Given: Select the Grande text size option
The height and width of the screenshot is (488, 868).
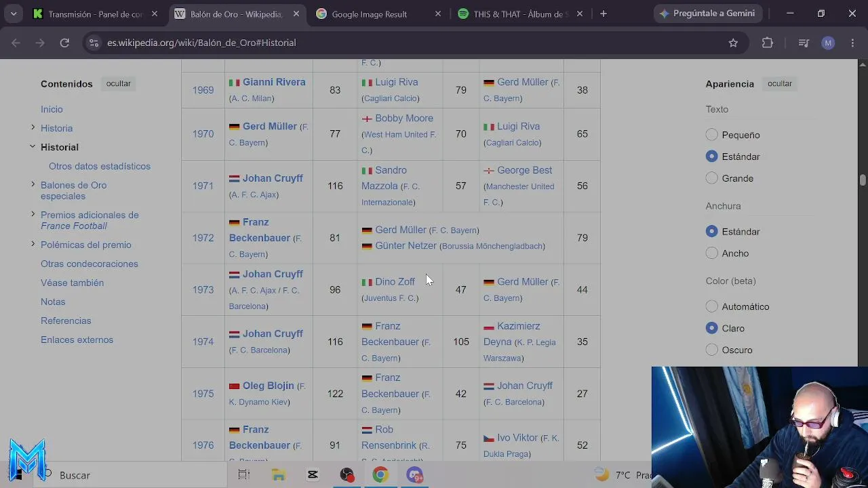Looking at the screenshot, I should coord(711,178).
